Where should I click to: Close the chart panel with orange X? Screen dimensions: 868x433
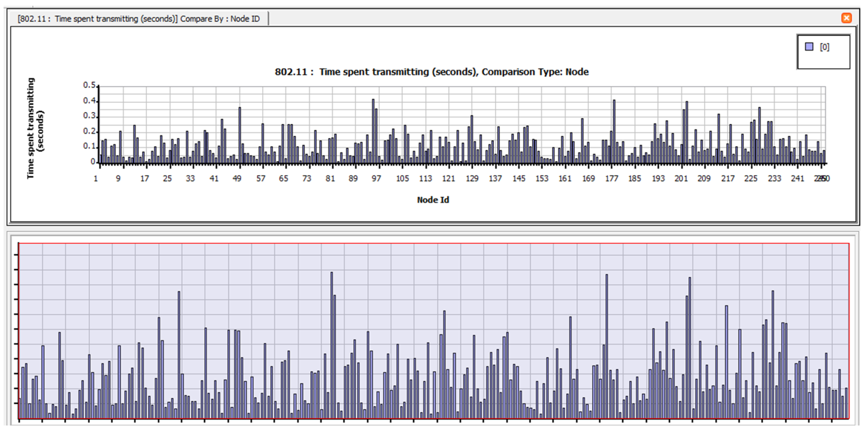[846, 18]
